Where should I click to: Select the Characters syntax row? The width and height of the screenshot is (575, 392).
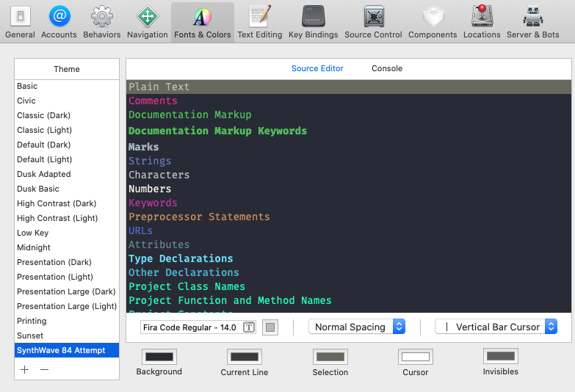(x=349, y=175)
